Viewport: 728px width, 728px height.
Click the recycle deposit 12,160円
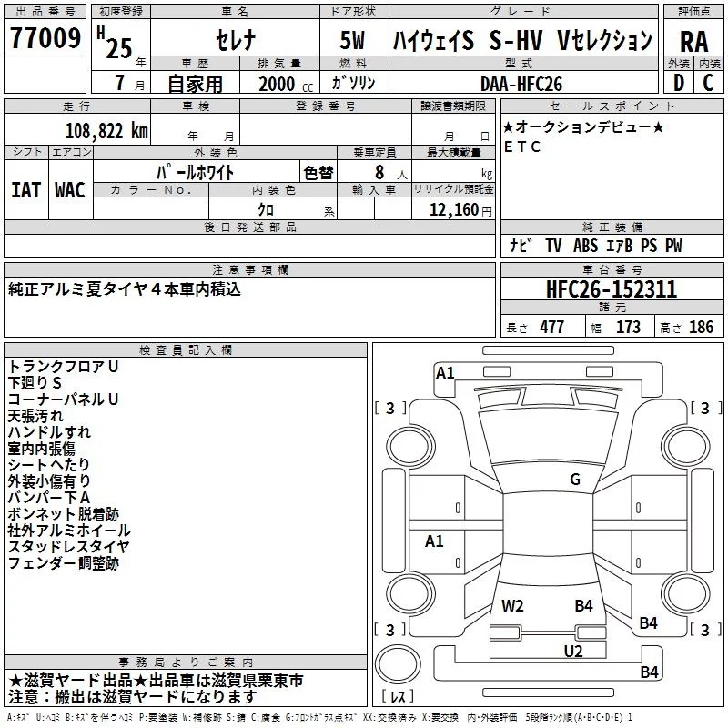coord(460,210)
